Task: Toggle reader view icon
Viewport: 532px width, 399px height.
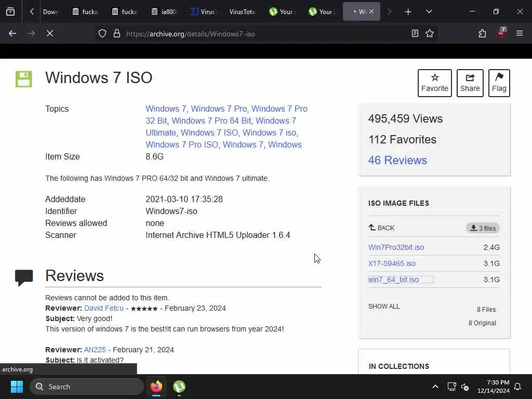Action: [415, 33]
